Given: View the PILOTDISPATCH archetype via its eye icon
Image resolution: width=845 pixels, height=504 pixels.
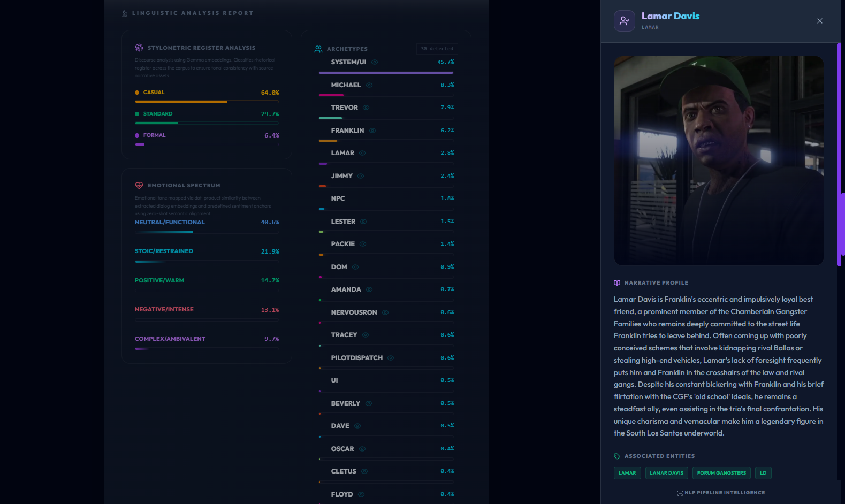Looking at the screenshot, I should click(x=391, y=358).
